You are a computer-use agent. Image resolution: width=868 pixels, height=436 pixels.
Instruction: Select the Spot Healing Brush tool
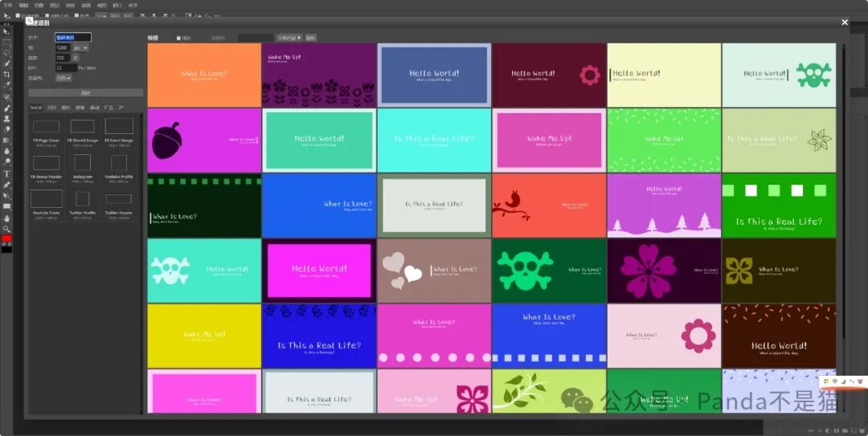[6, 97]
